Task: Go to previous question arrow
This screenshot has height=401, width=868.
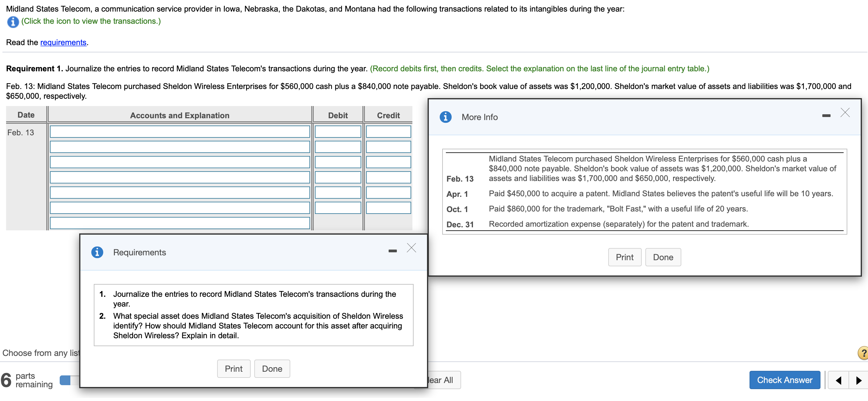Action: pyautogui.click(x=838, y=380)
